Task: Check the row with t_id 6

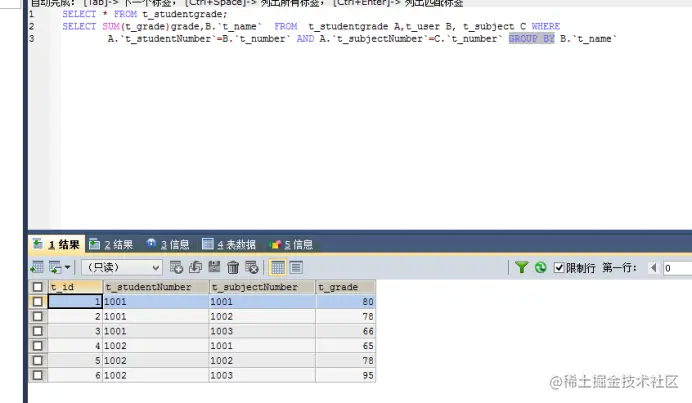Action: [x=38, y=375]
